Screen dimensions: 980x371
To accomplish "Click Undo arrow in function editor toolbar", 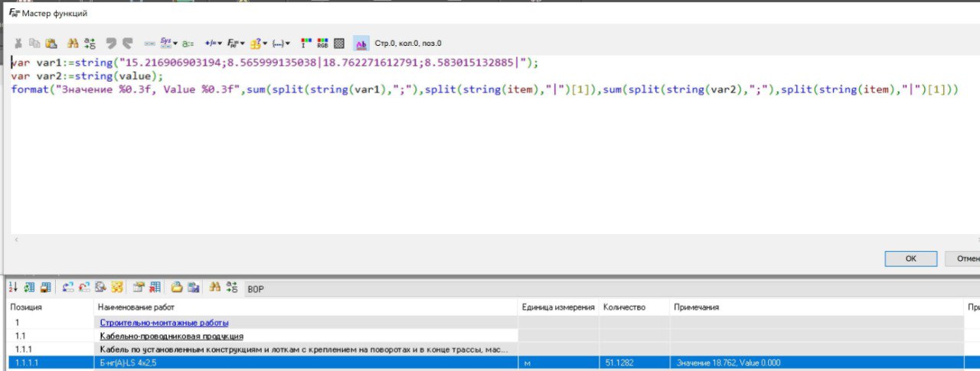I will pyautogui.click(x=110, y=44).
